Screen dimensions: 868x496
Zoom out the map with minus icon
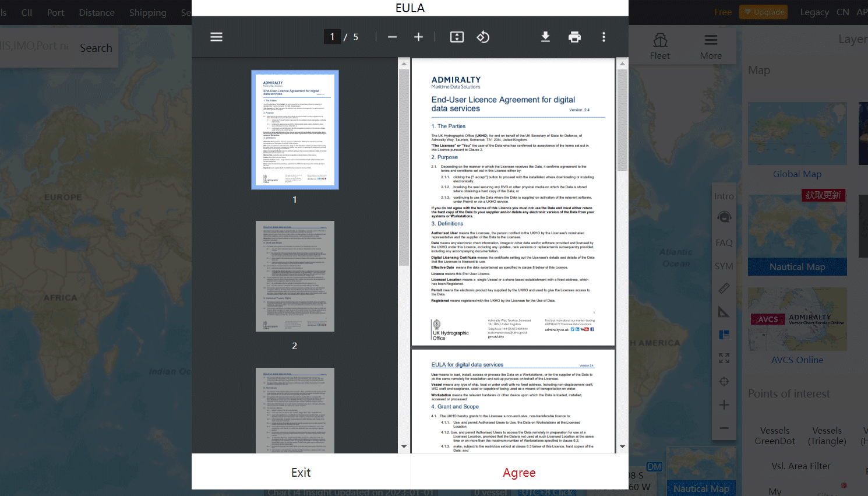click(x=724, y=428)
